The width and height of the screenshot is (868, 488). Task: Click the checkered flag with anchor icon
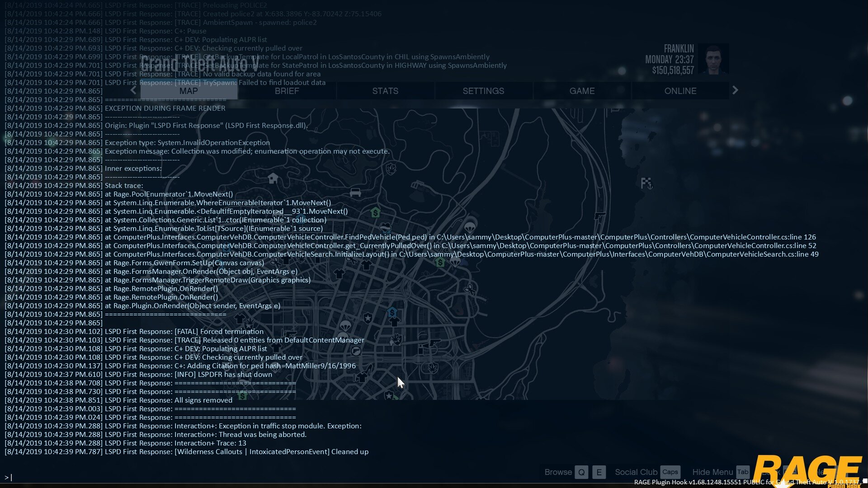(646, 183)
